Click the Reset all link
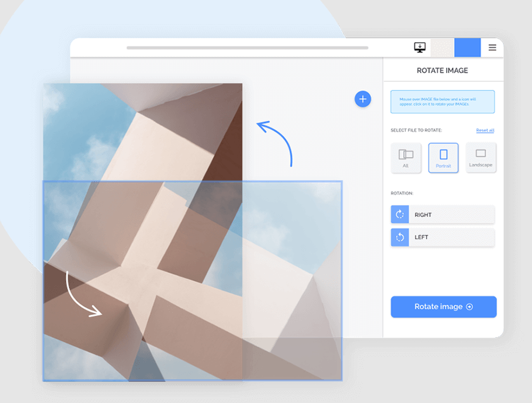The height and width of the screenshot is (403, 532). coord(485,130)
